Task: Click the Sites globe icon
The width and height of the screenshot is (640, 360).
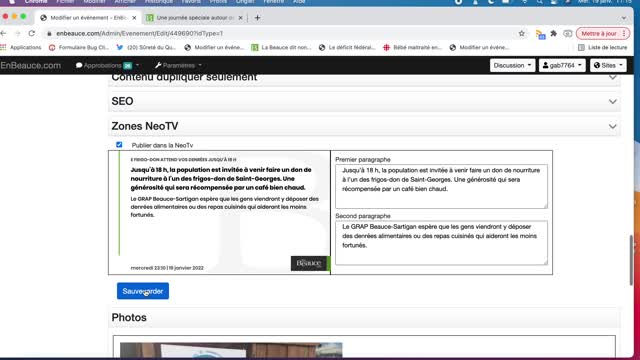Action: click(597, 65)
